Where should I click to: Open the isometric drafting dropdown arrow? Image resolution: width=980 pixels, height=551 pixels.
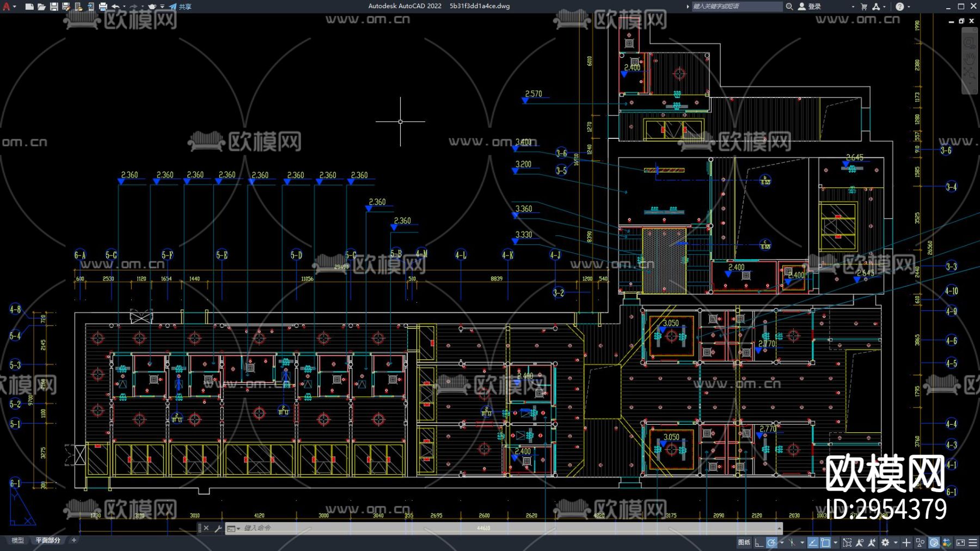click(x=802, y=542)
